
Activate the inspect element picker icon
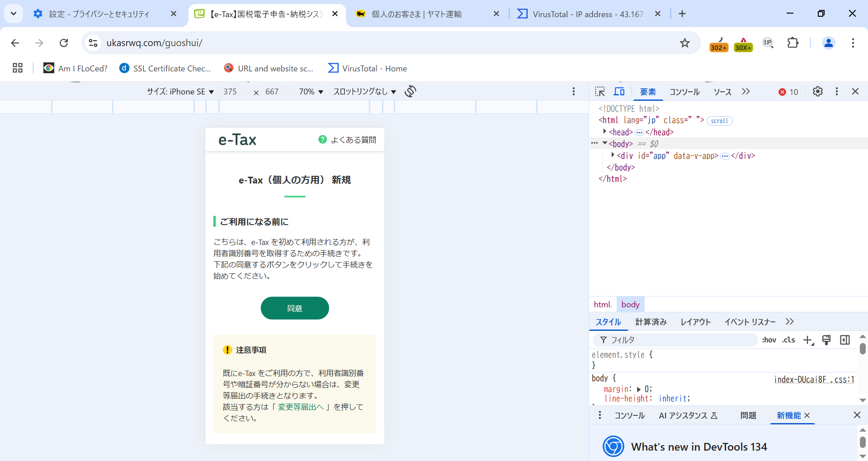coord(600,91)
